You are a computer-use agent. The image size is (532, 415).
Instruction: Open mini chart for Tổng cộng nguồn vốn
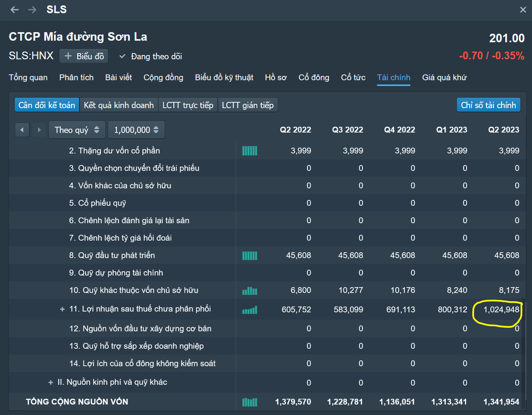point(250,402)
